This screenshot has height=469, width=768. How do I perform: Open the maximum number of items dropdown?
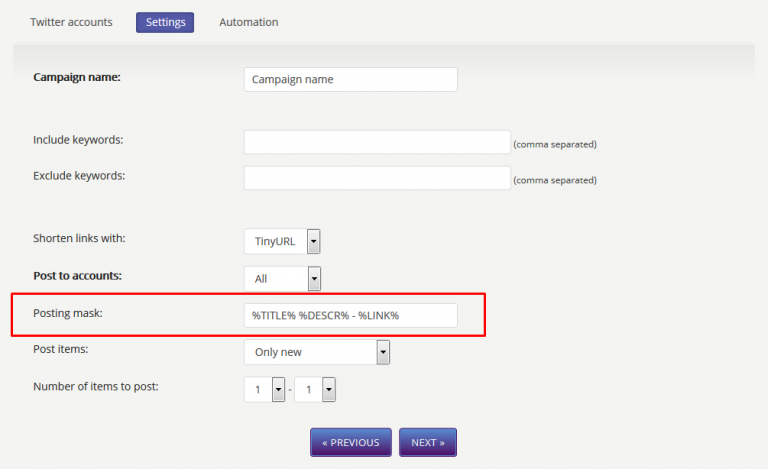(x=315, y=389)
